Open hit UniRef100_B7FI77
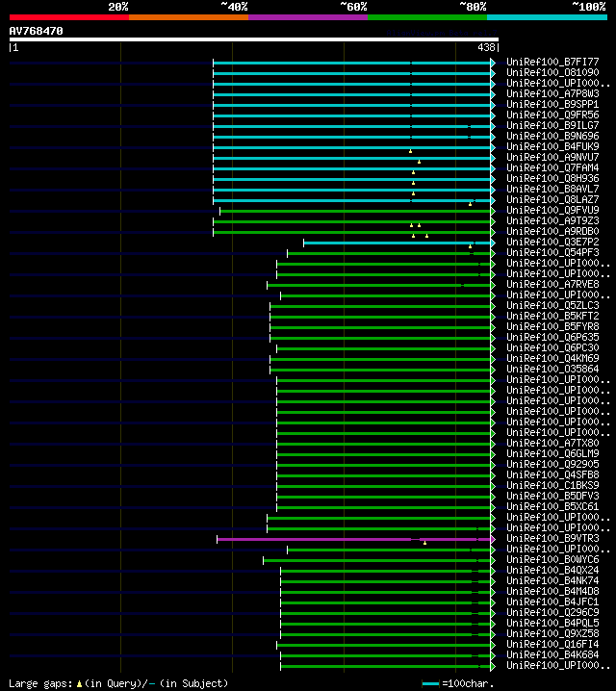616x691 pixels. click(552, 62)
